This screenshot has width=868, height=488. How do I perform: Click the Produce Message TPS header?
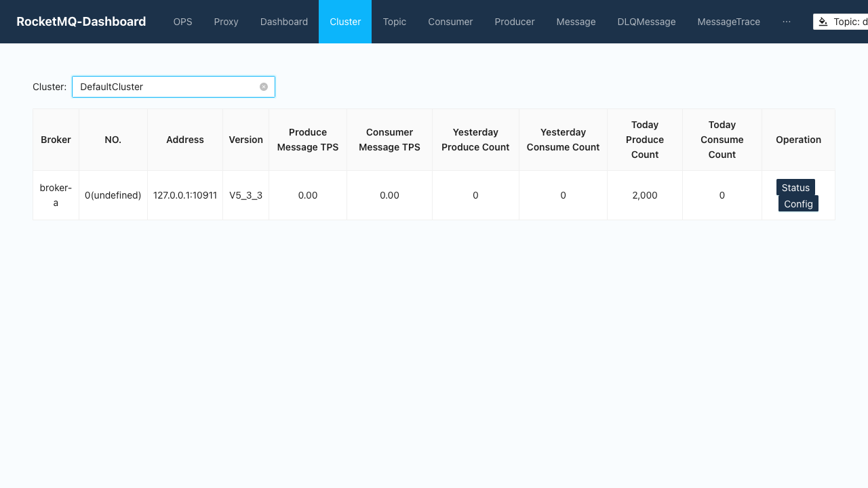point(308,140)
